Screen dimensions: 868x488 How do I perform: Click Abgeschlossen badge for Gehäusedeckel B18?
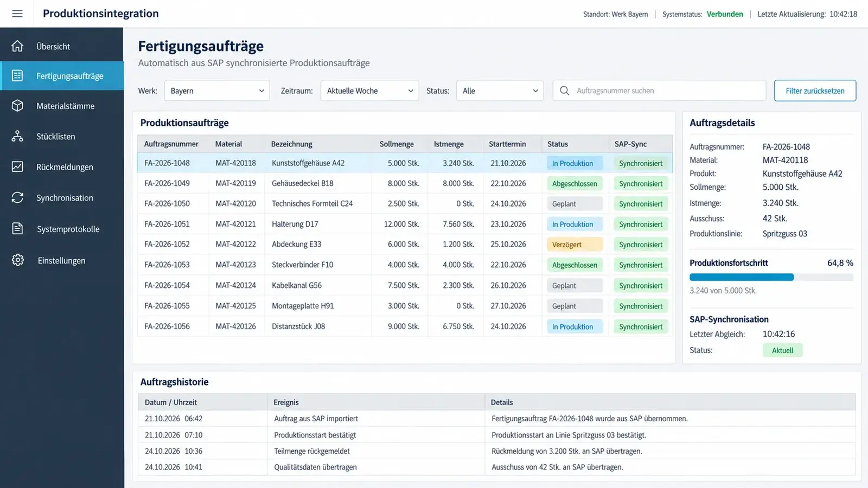pos(575,183)
